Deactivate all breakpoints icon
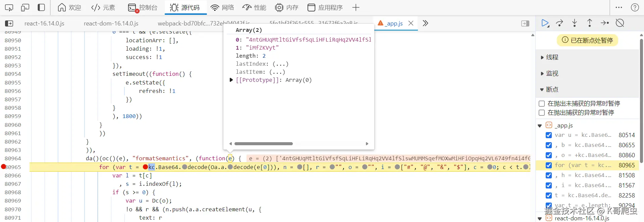Screen dimensions: 644x222 pyautogui.click(x=620, y=23)
